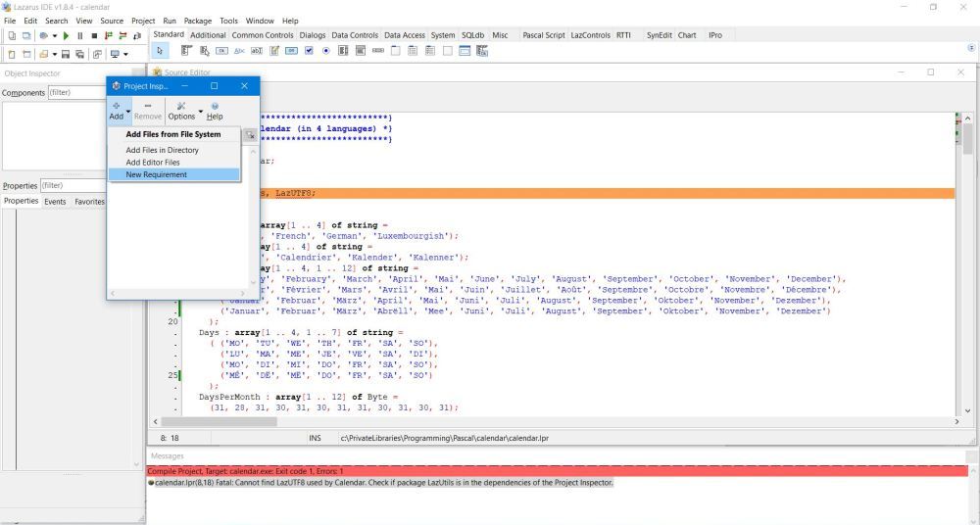The width and height of the screenshot is (980, 525).
Task: Pick the TGroupBox component icon
Action: [396, 51]
